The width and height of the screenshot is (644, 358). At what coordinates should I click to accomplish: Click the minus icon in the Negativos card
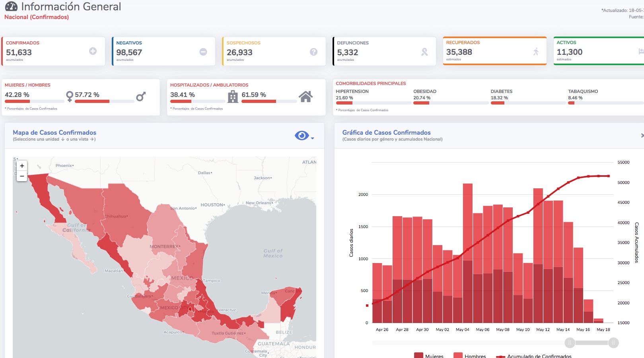(x=203, y=52)
